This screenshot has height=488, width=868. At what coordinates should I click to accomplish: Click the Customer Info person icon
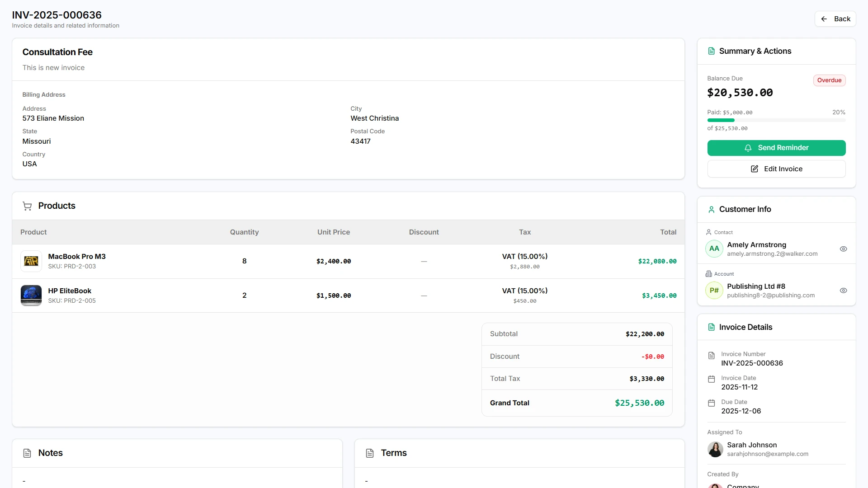[712, 210]
